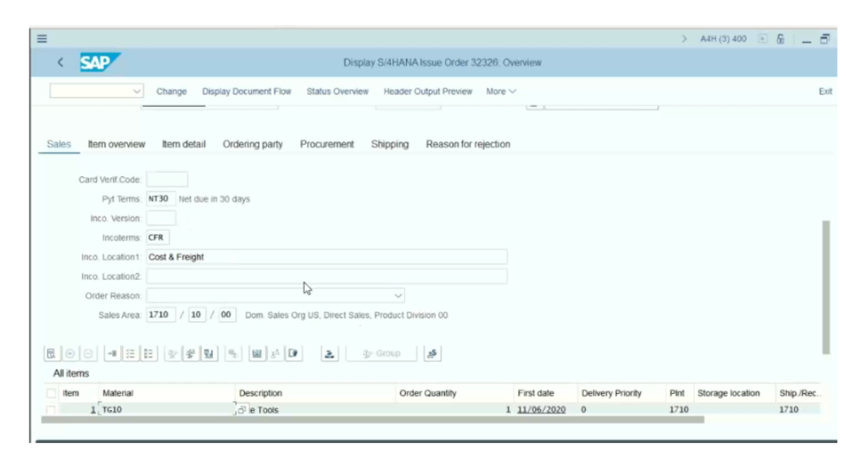Click Display Document Flow
This screenshot has height=466, width=868.
tap(247, 92)
